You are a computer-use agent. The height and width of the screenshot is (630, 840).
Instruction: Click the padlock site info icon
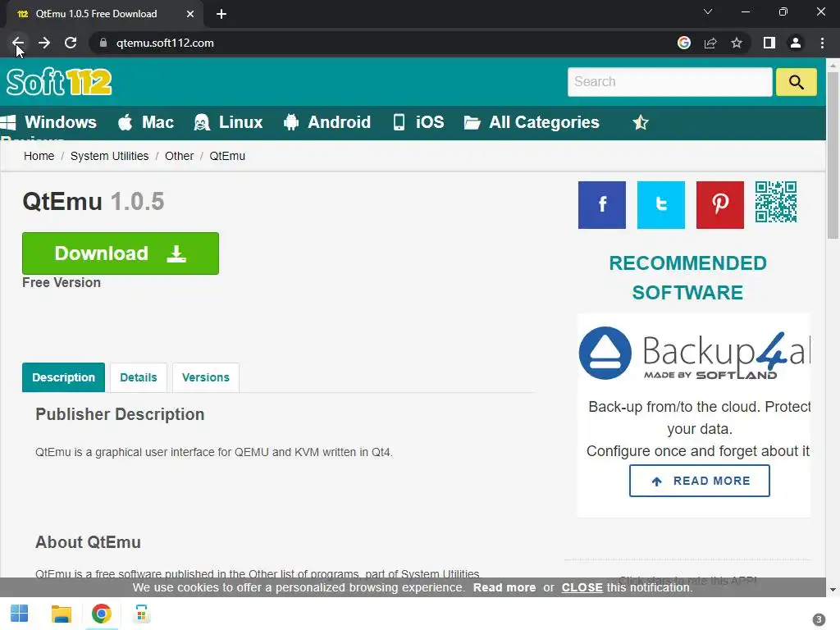click(x=103, y=43)
